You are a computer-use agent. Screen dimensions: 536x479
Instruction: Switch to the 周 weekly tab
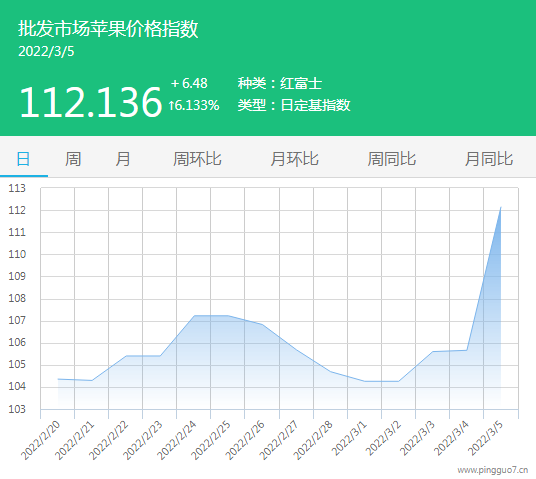(73, 159)
